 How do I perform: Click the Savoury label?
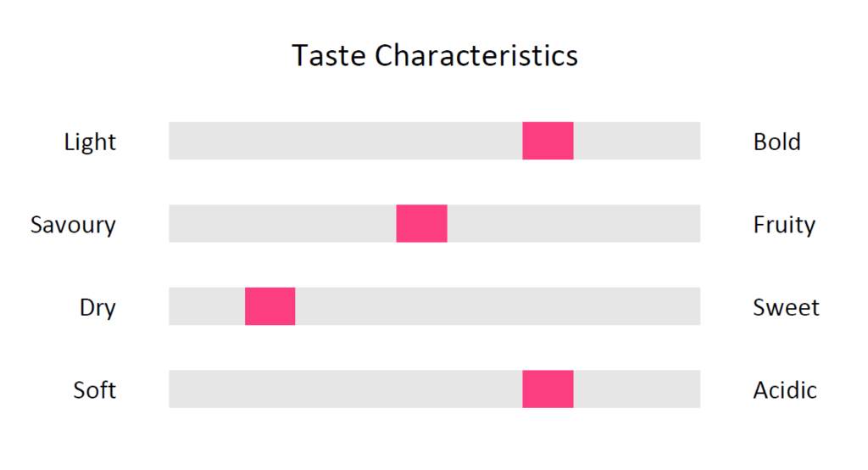(x=73, y=225)
